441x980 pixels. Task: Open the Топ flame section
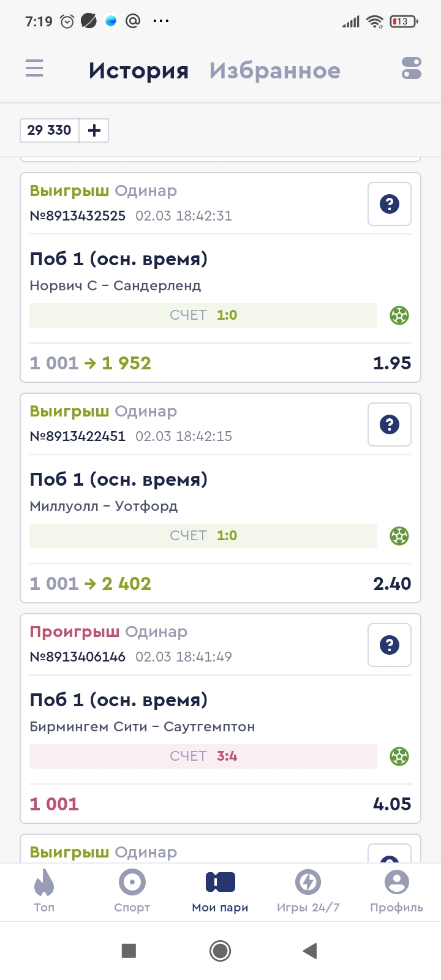point(44,892)
